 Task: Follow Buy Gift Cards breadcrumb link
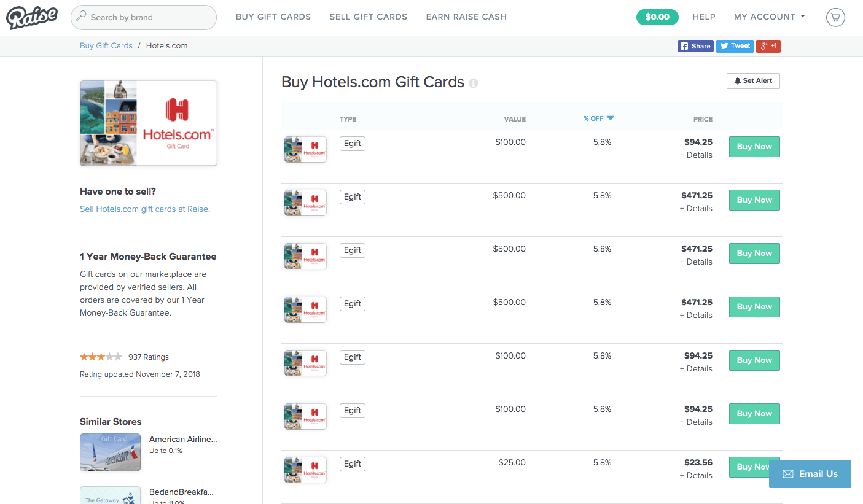(x=106, y=45)
